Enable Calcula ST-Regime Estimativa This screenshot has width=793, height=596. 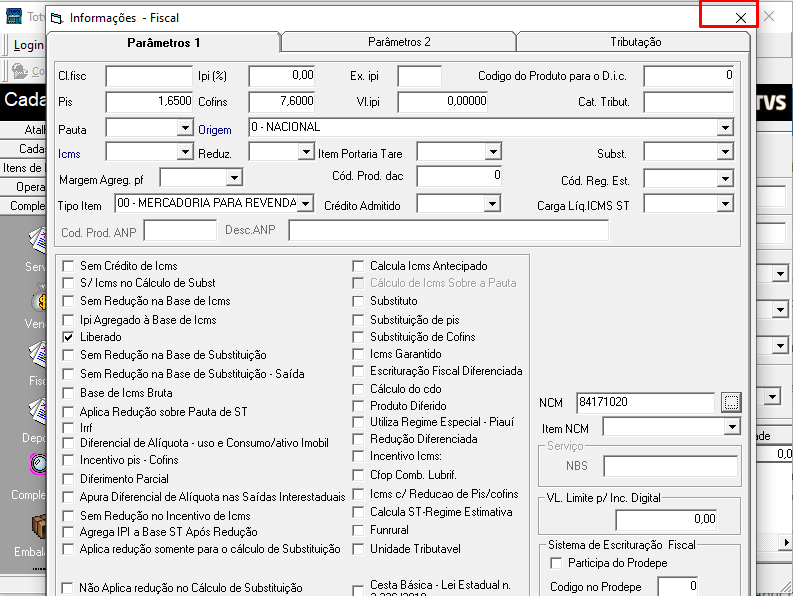tap(358, 512)
